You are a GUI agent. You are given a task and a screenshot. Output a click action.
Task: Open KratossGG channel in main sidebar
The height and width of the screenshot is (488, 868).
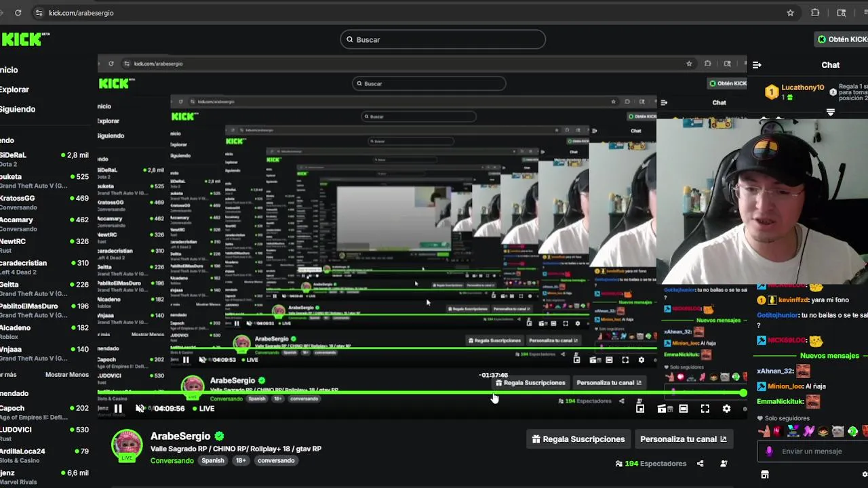click(45, 202)
